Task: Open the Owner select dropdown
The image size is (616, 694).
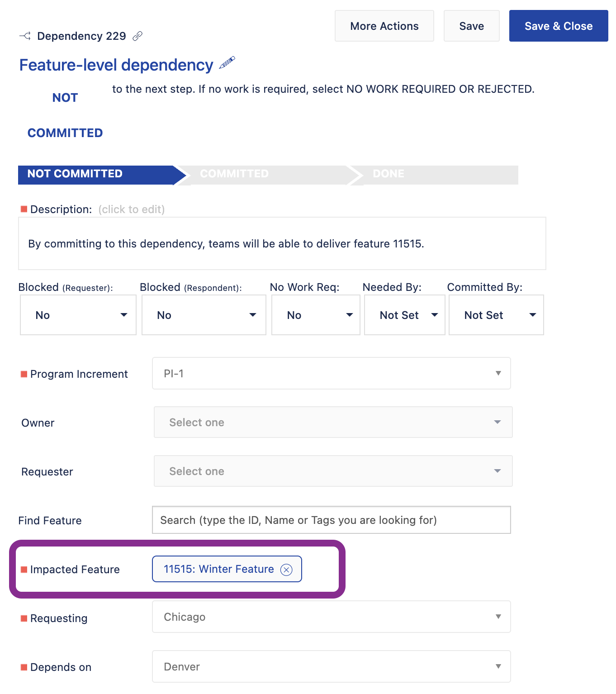Action: coord(333,423)
